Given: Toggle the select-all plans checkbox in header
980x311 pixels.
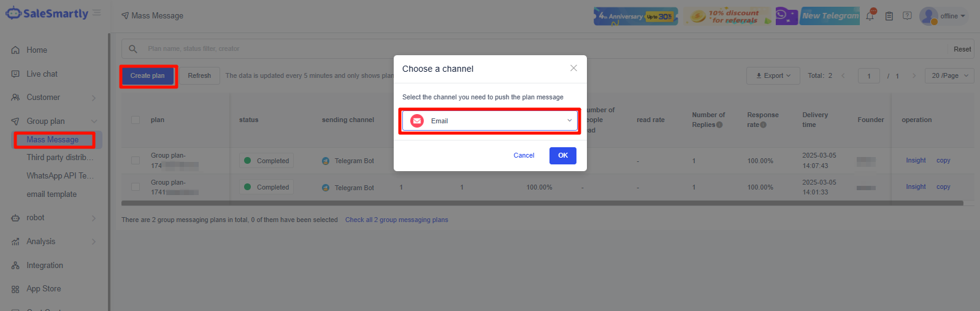Looking at the screenshot, I should [136, 120].
